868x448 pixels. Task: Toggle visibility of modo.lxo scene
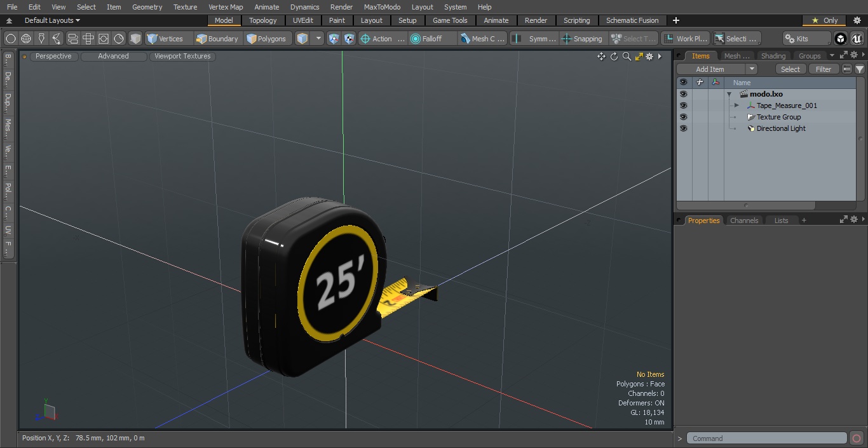(x=683, y=94)
